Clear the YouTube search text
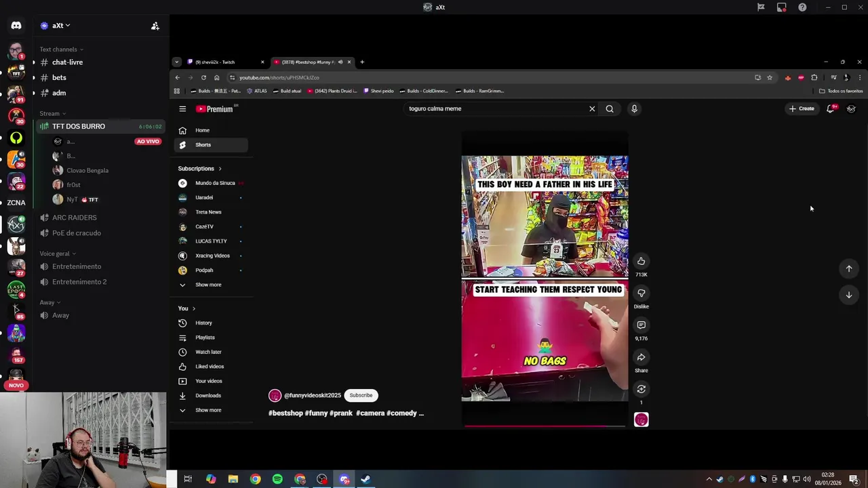Screen dimensions: 868x488 [x=592, y=108]
